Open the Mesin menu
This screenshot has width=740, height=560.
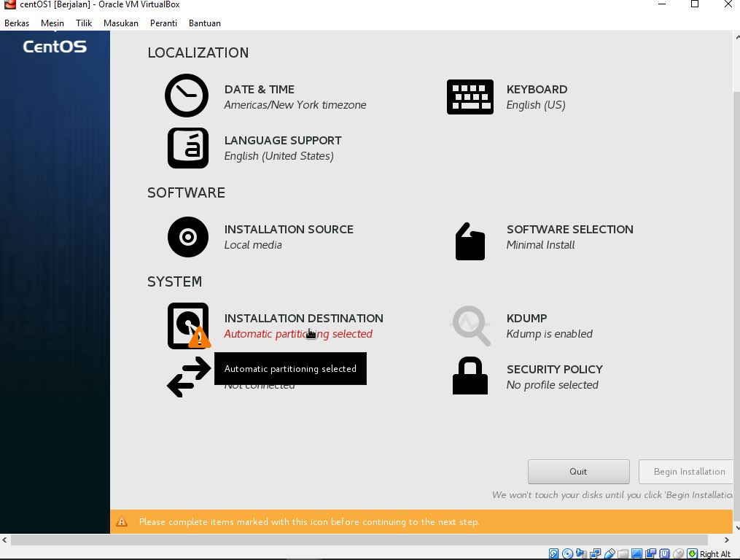pos(52,23)
